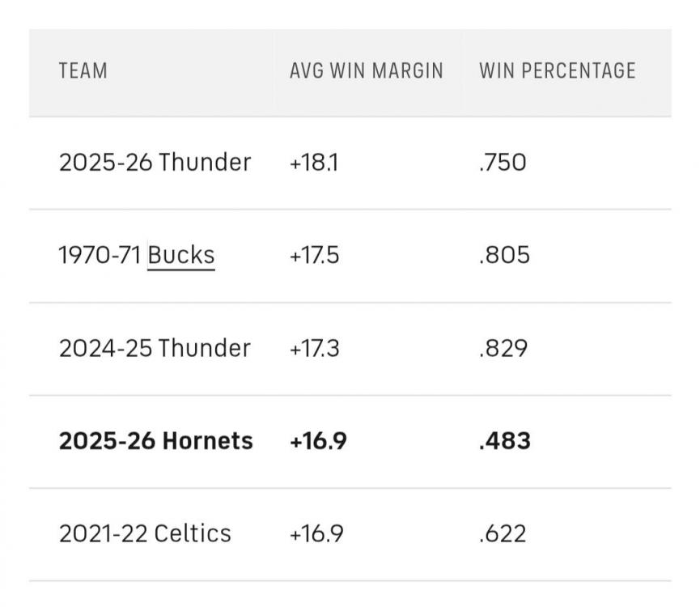Select the WIN PERCENTAGE column header
The height and width of the screenshot is (607, 700).
pyautogui.click(x=557, y=71)
